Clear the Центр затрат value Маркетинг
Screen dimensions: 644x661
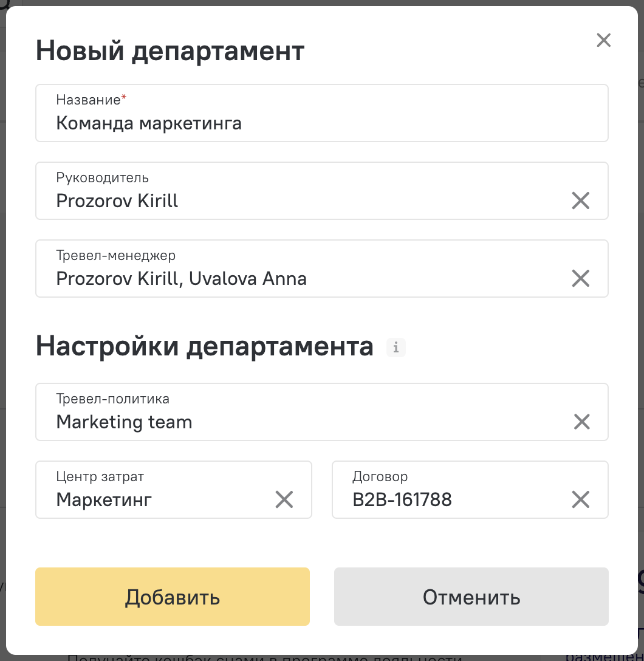tap(284, 499)
